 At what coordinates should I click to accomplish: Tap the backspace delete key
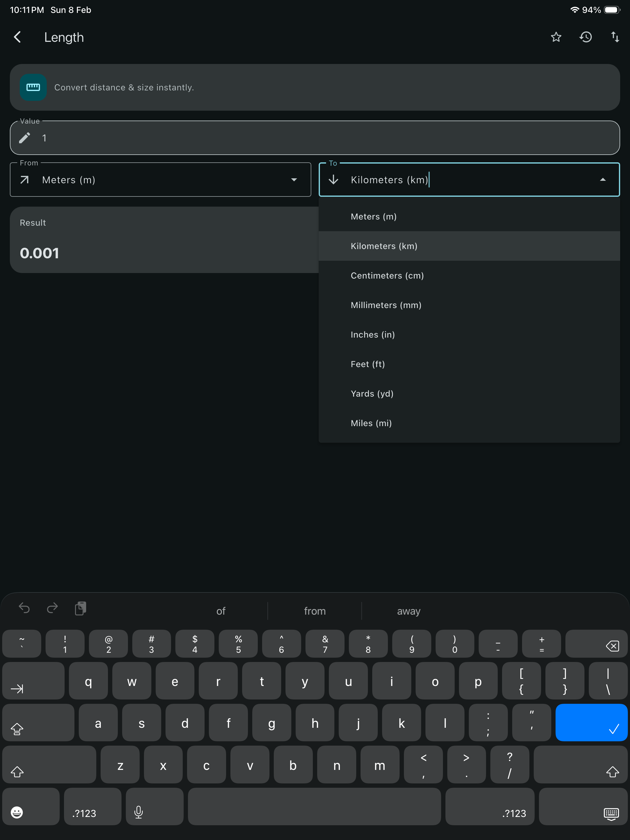596,644
